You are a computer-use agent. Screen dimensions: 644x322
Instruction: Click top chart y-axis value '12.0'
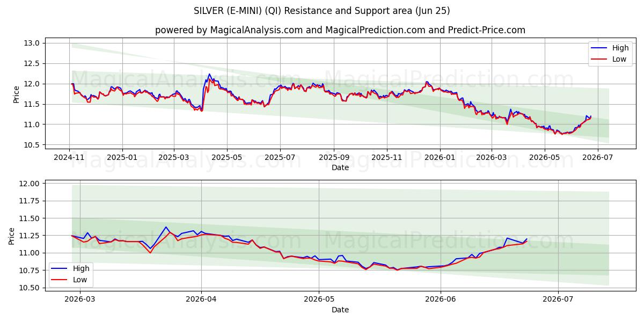tap(32, 84)
